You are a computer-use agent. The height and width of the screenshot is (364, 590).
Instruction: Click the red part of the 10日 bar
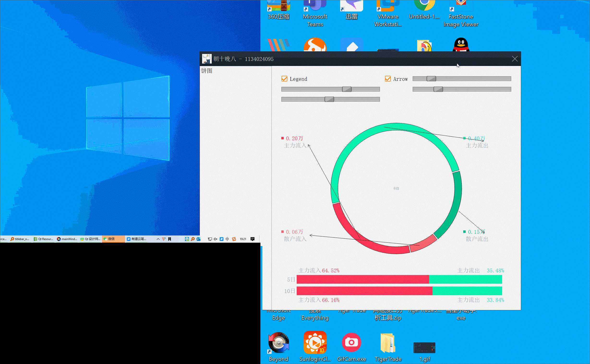click(x=365, y=291)
